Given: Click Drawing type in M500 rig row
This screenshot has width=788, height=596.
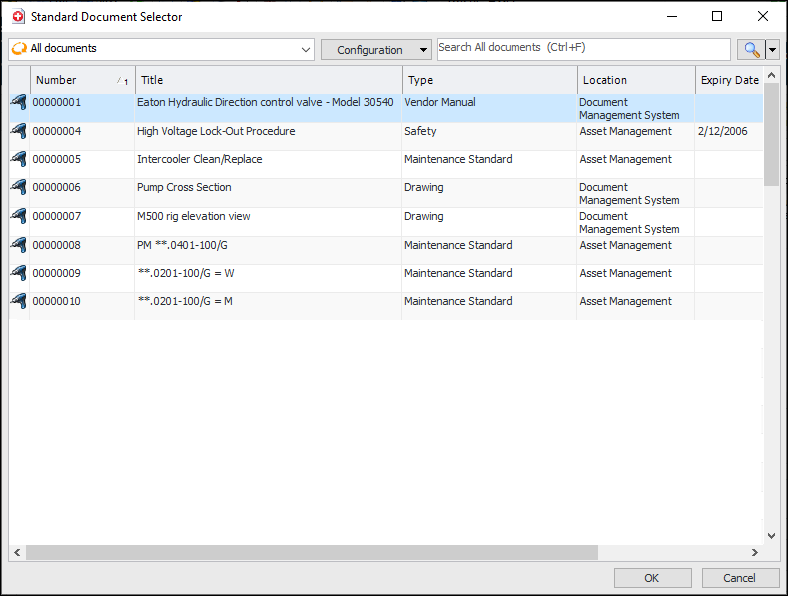Looking at the screenshot, I should click(424, 217).
